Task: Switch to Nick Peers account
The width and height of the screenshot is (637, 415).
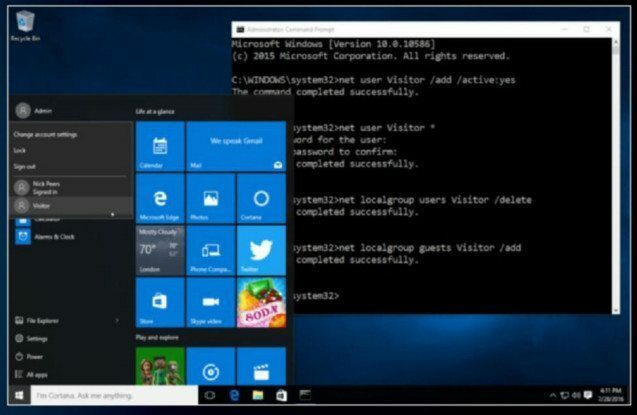Action: (x=71, y=188)
